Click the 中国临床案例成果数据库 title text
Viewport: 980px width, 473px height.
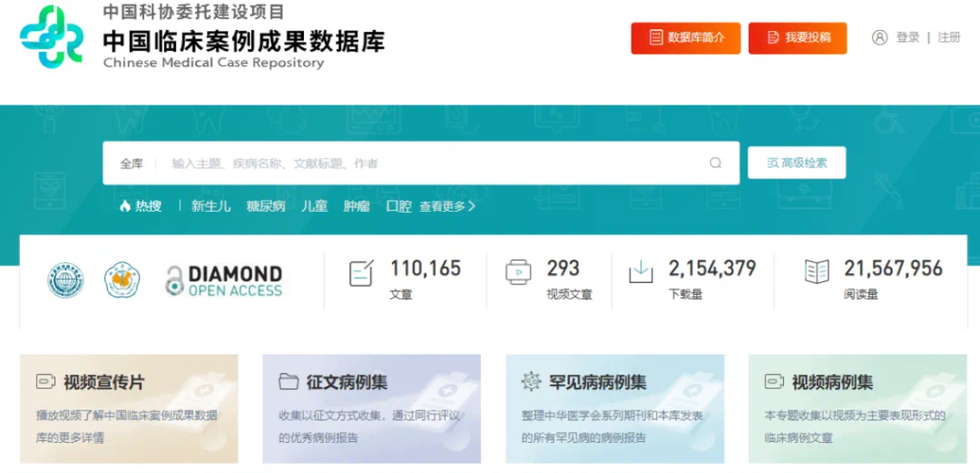point(244,41)
